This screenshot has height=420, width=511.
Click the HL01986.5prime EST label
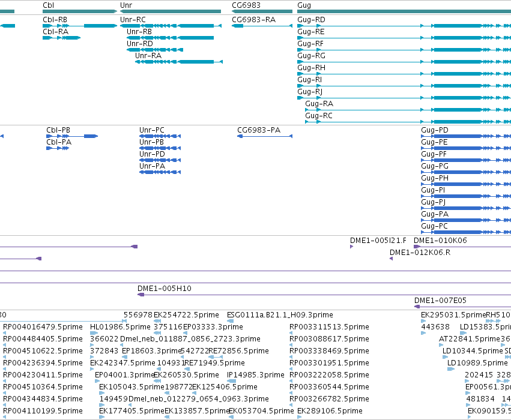120,327
